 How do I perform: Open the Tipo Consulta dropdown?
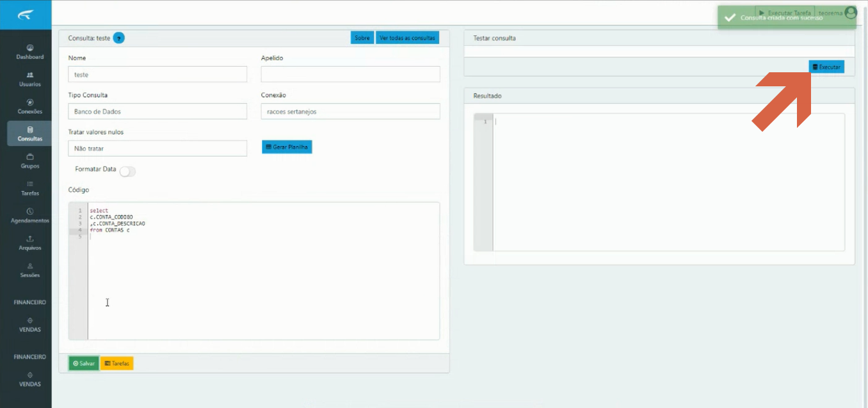pyautogui.click(x=157, y=111)
